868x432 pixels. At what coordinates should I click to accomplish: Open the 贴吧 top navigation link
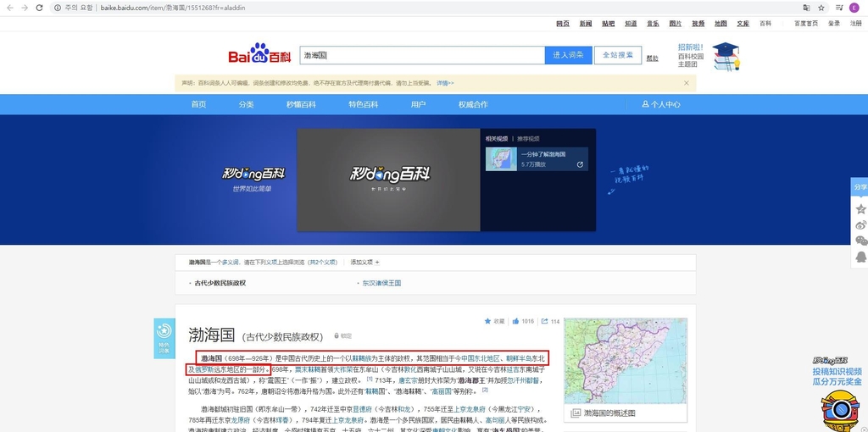pyautogui.click(x=609, y=23)
